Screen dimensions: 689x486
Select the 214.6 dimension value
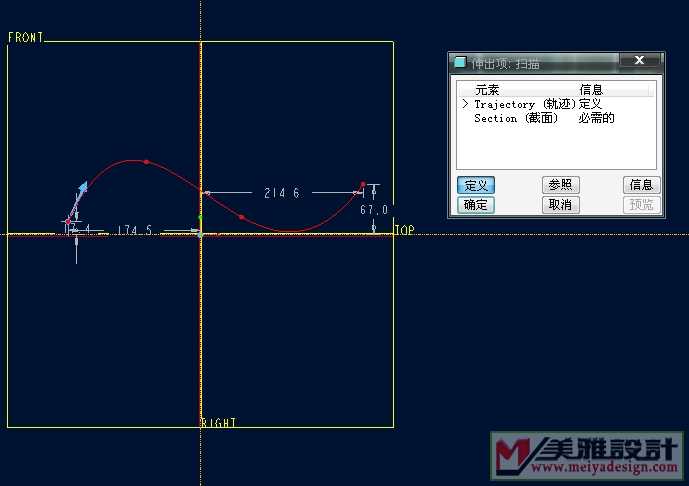point(282,193)
